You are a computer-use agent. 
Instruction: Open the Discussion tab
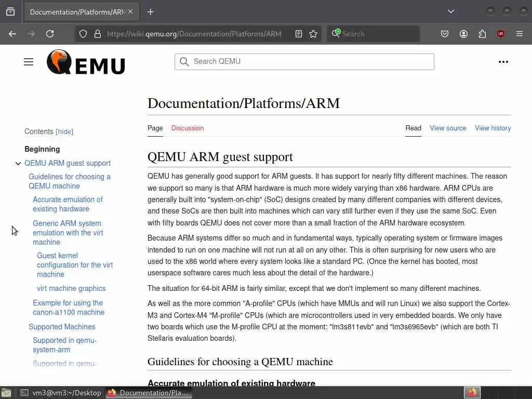(188, 128)
